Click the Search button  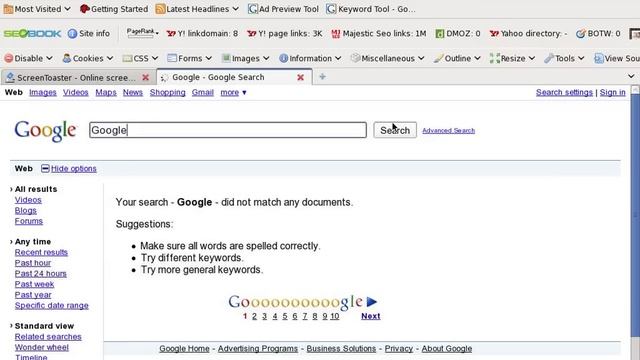click(x=395, y=130)
